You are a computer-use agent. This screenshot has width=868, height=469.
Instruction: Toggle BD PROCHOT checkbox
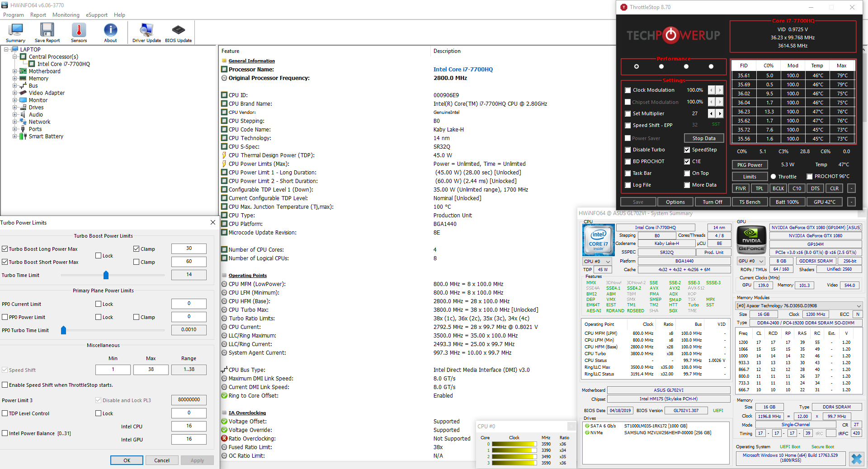627,161
